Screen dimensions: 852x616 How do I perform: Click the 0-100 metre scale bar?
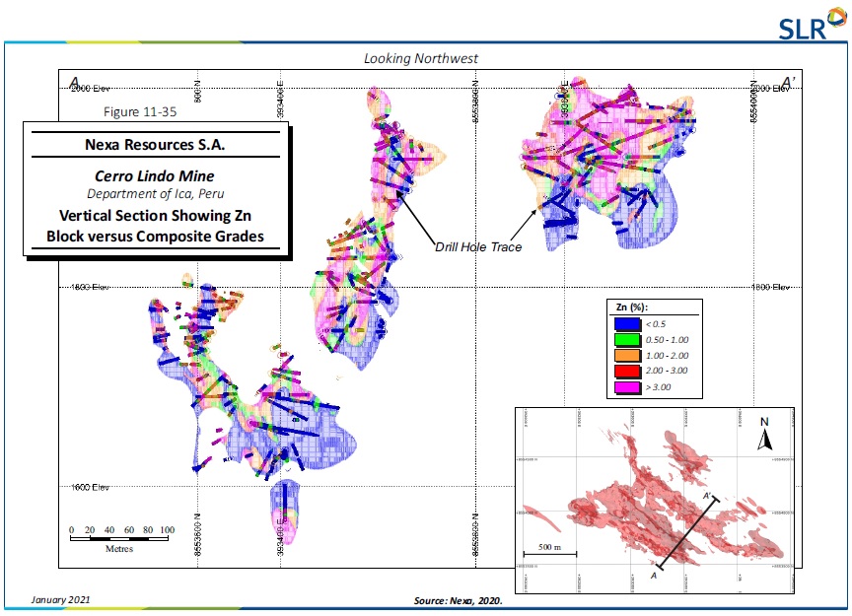tap(119, 538)
